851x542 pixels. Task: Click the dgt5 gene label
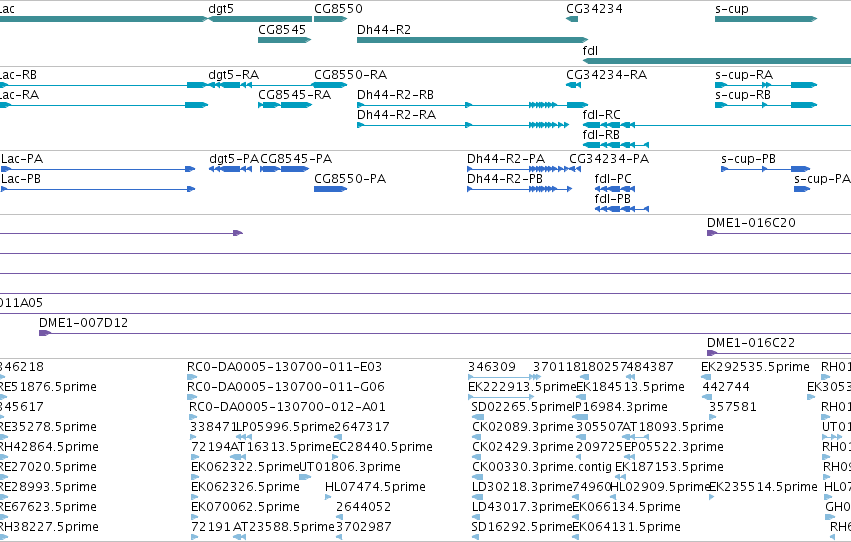221,9
